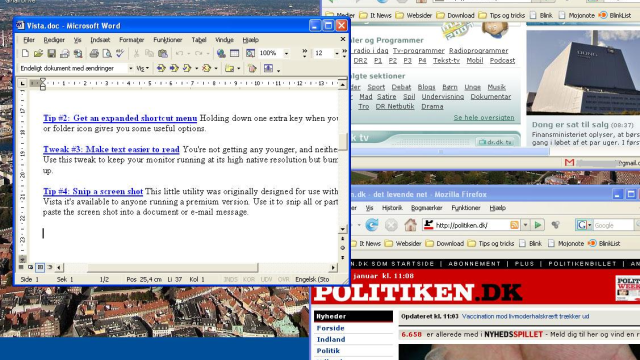
Task: Expand the Accept change dropdown arrow
Action: pyautogui.click(x=196, y=68)
